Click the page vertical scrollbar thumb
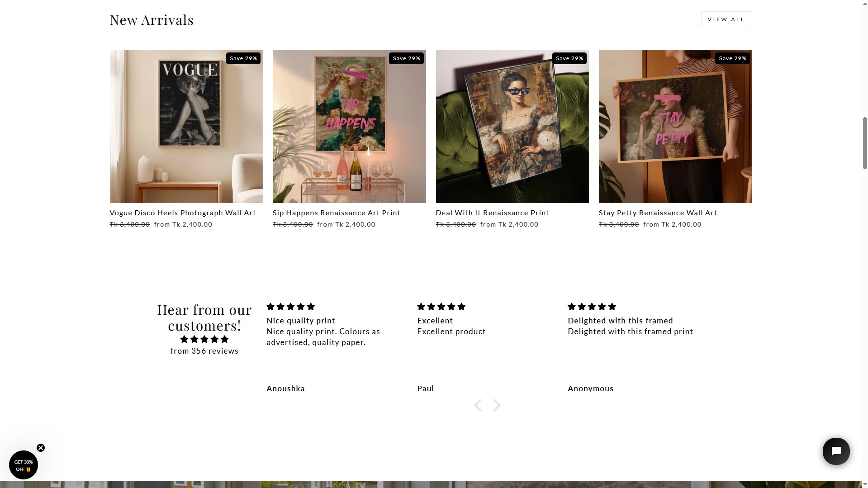 pos(865,143)
